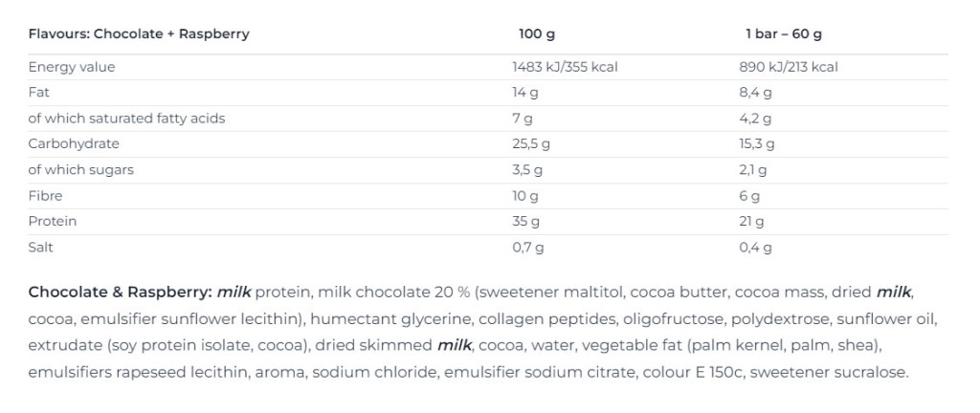Select the "Fibre" row label
The width and height of the screenshot is (980, 413).
(x=46, y=195)
